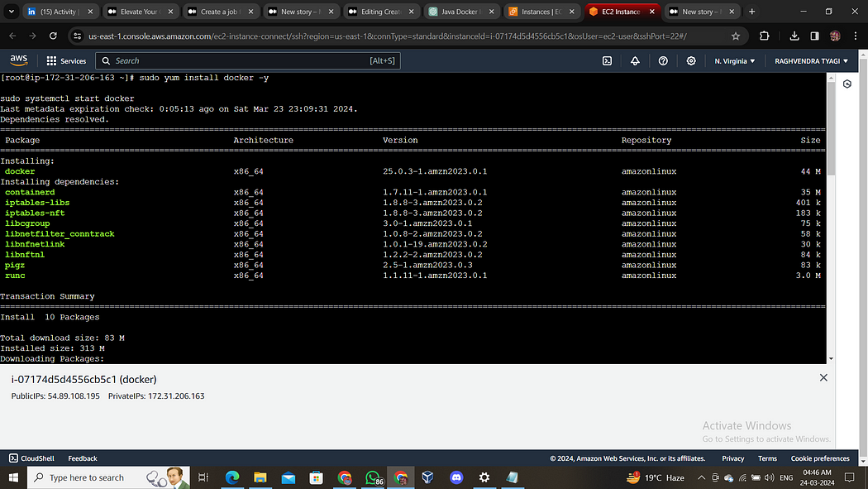Click the AWS logo to go home
Image resolution: width=868 pixels, height=489 pixels.
18,60
